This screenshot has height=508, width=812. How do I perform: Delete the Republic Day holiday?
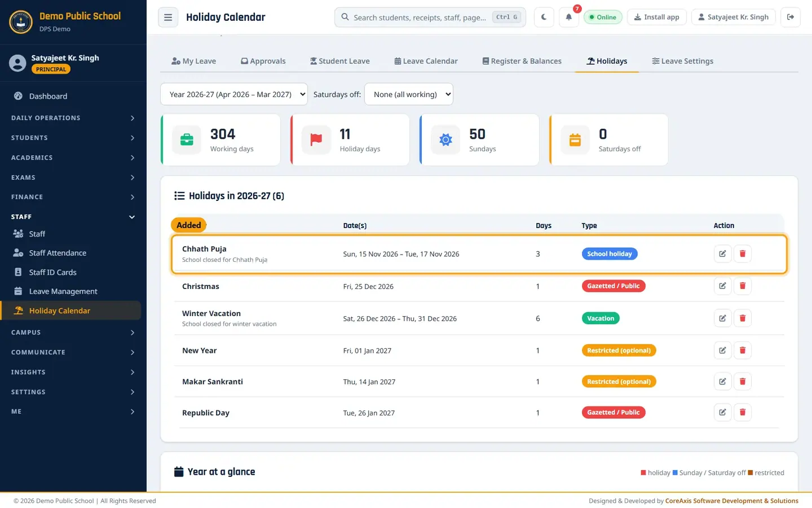743,413
